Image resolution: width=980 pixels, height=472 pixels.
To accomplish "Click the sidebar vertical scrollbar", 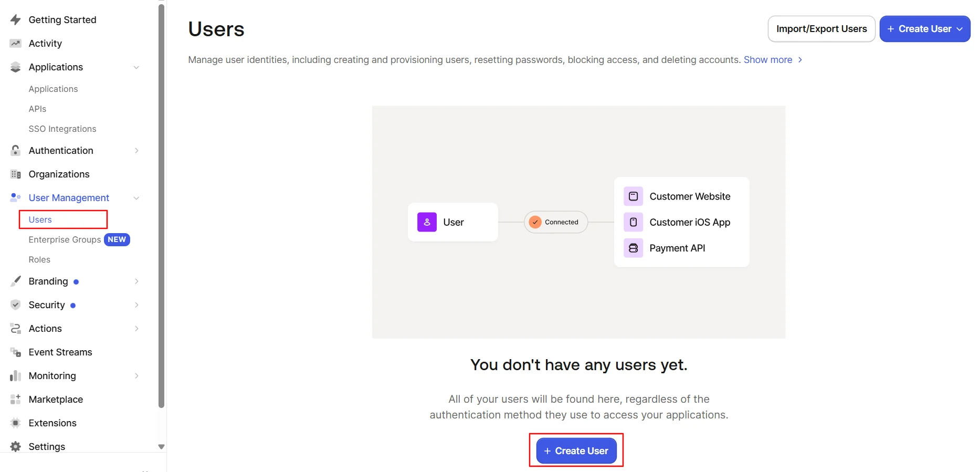I will click(x=162, y=205).
